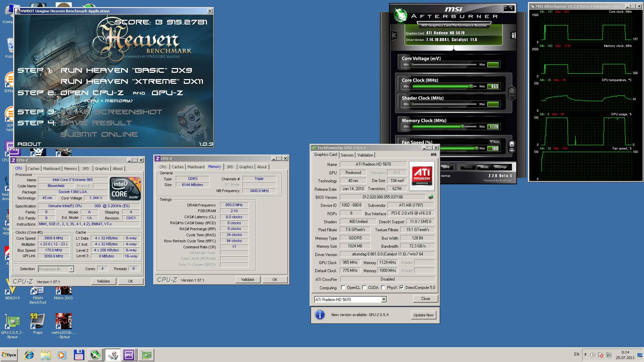Switch to MSI Afterburner taskbar button
The width and height of the screenshot is (644, 362).
pyautogui.click(x=95, y=355)
